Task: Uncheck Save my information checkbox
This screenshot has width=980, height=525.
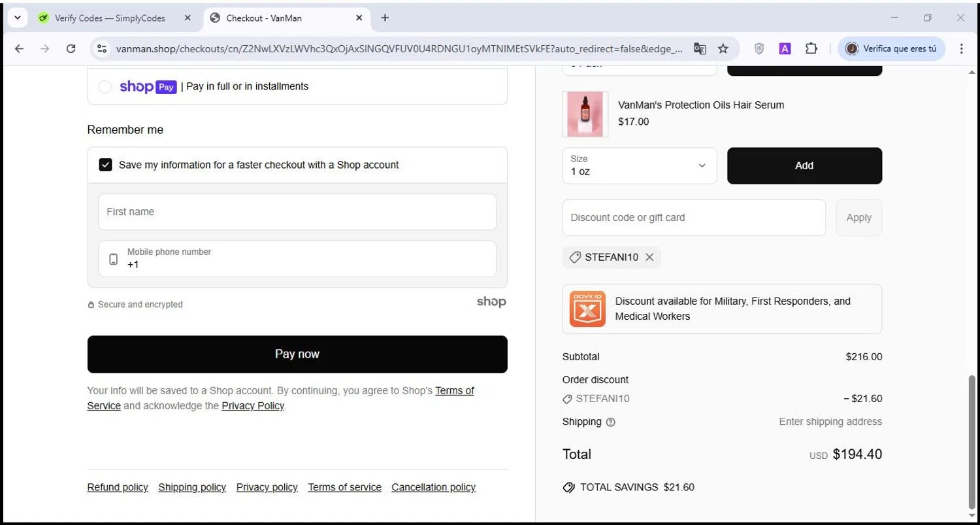Action: (105, 165)
